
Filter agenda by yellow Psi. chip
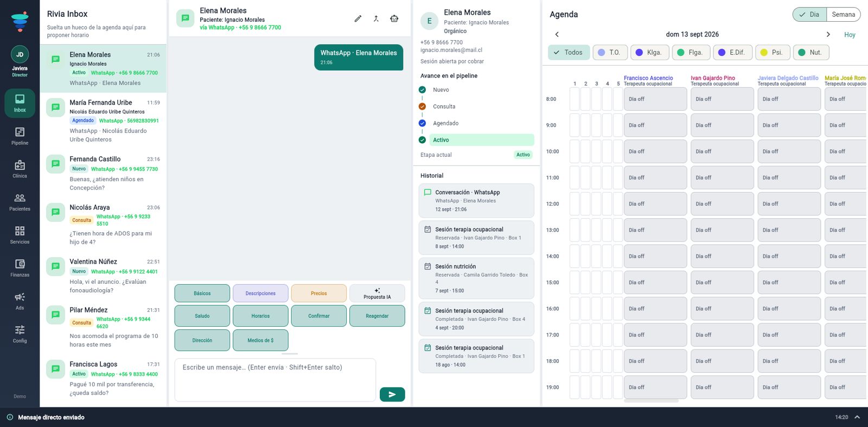pos(773,53)
